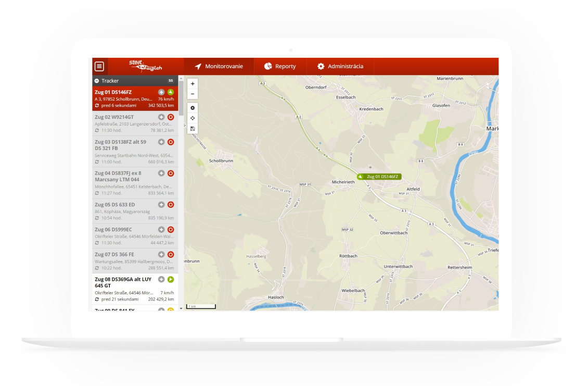Image resolution: width=588 pixels, height=386 pixels.
Task: Click the tracker list scrollbar thumb
Action: click(x=181, y=97)
